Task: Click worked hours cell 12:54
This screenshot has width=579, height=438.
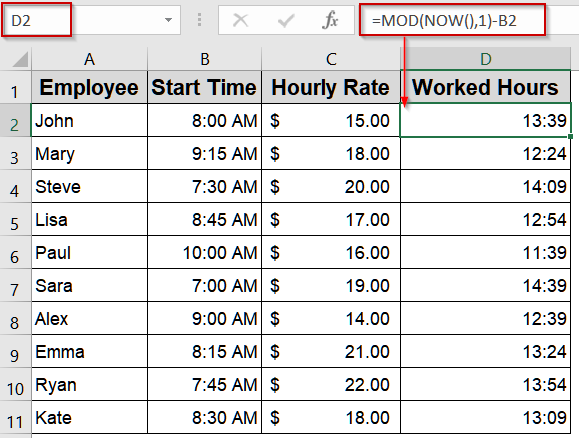Action: click(x=486, y=219)
